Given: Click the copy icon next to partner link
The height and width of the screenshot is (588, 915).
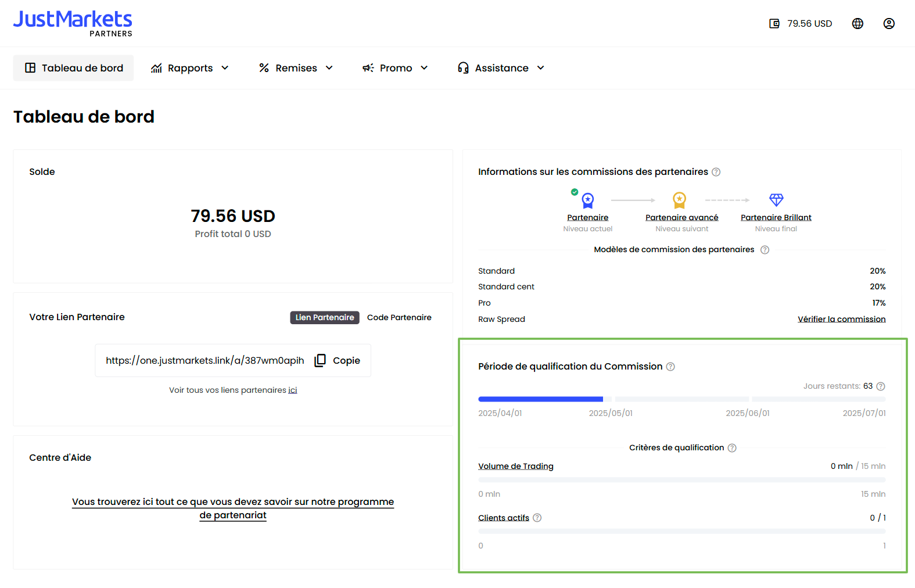Looking at the screenshot, I should coord(320,361).
